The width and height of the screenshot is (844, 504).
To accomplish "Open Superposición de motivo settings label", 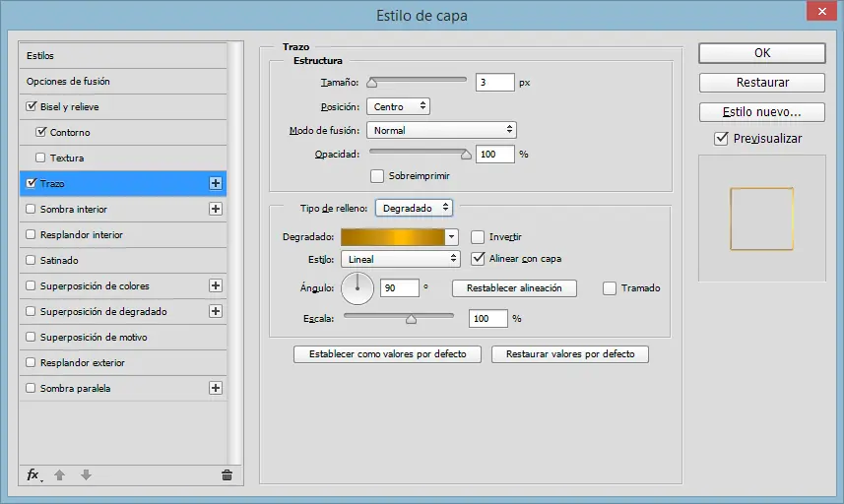I will (x=94, y=338).
